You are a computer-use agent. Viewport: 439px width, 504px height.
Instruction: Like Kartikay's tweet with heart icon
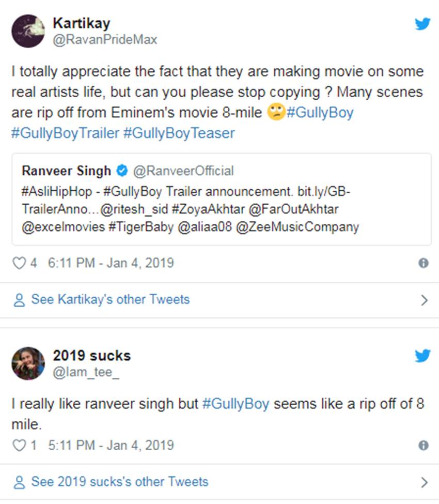pyautogui.click(x=19, y=263)
